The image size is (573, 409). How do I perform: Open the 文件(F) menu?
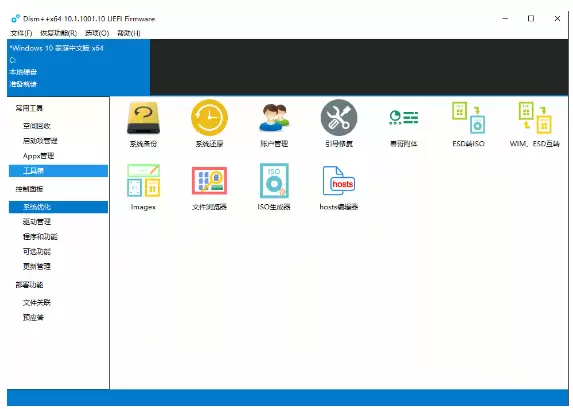point(21,33)
